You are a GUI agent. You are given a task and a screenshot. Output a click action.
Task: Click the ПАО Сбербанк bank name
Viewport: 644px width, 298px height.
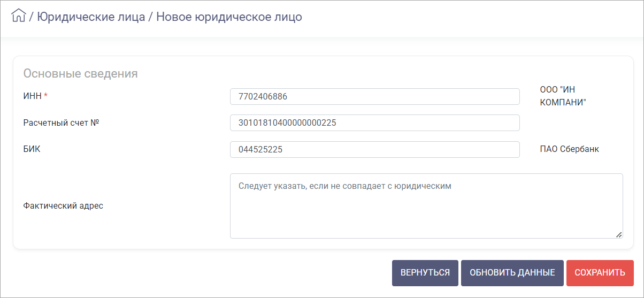click(x=570, y=149)
